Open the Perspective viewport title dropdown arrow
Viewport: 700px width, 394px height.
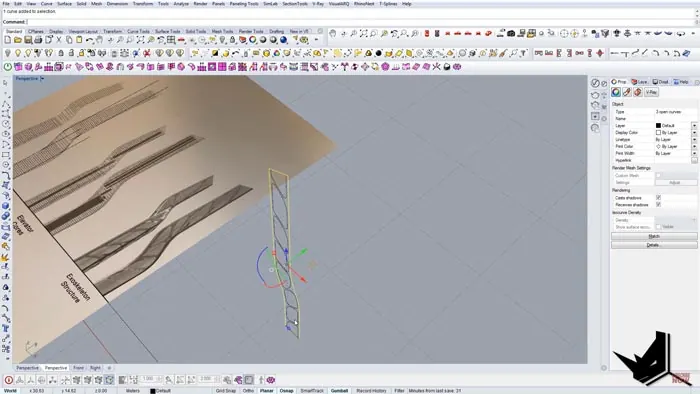(x=42, y=79)
